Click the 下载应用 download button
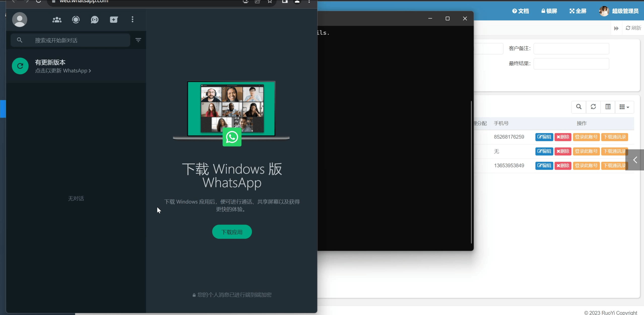Screen dimensions: 644x315 232,232
